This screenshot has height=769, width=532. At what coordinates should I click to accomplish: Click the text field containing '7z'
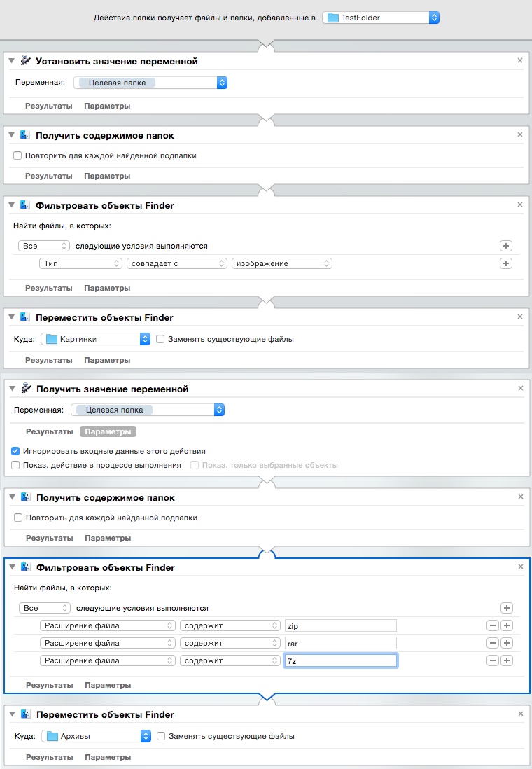pyautogui.click(x=340, y=660)
